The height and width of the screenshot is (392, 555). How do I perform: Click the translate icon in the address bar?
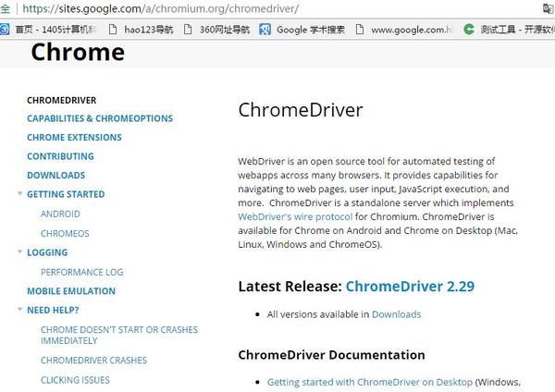[549, 8]
